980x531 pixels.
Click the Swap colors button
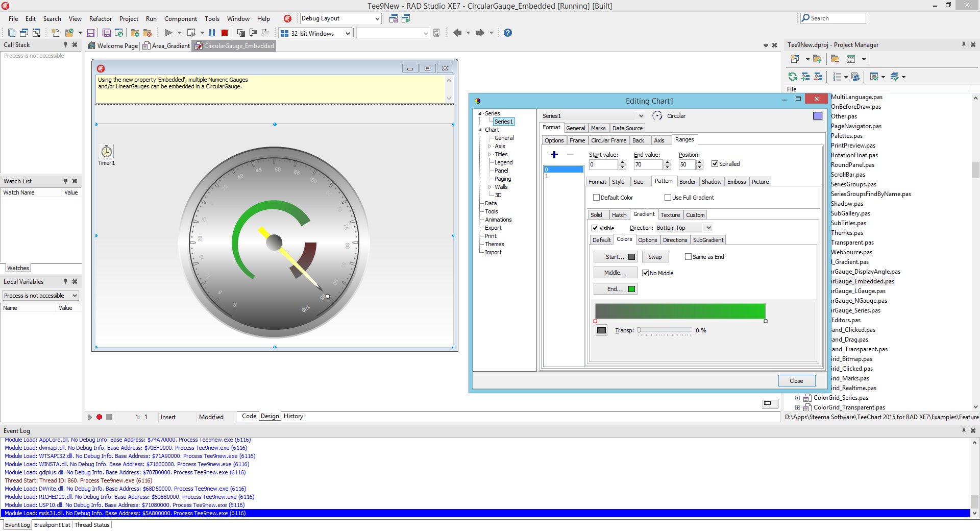[x=655, y=257]
